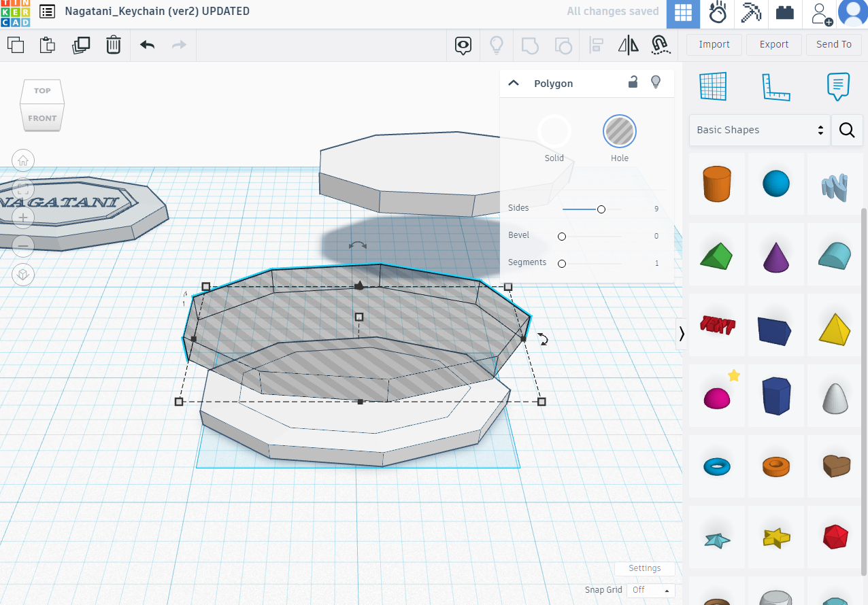Open the Basic Shapes category dropdown
Viewport: 868px width, 605px height.
[759, 130]
